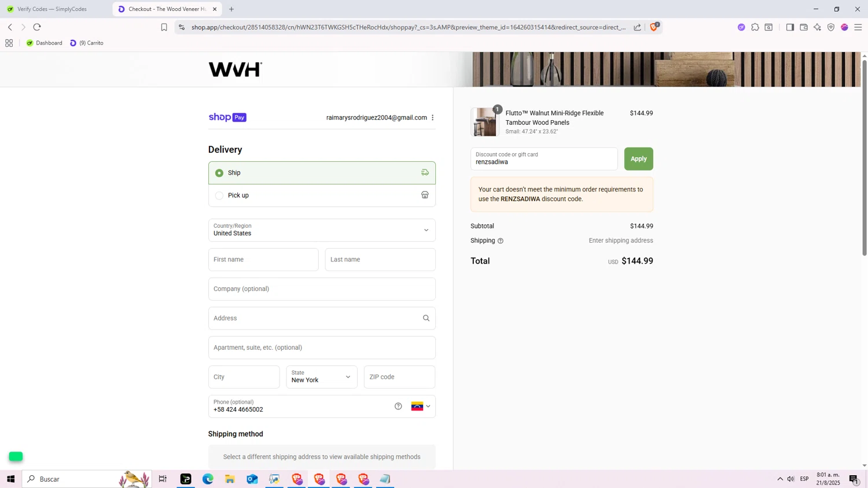Viewport: 868px width, 488px height.
Task: Click the ZIP code field
Action: 399,377
